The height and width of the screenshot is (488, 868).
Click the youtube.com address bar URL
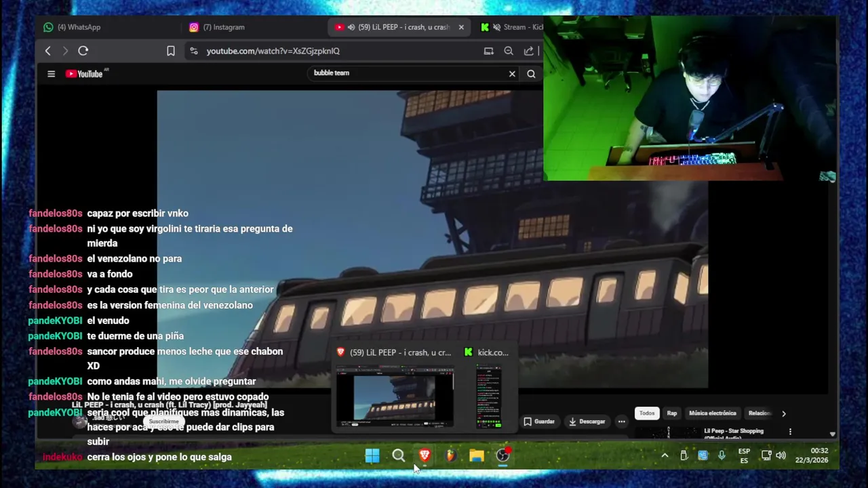point(273,51)
